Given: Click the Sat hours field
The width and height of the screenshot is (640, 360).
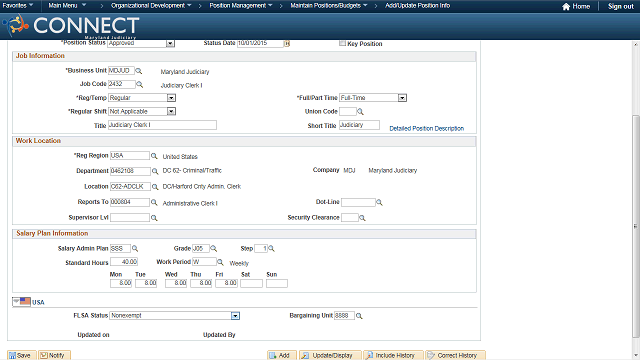Looking at the screenshot, I should click(x=251, y=283).
